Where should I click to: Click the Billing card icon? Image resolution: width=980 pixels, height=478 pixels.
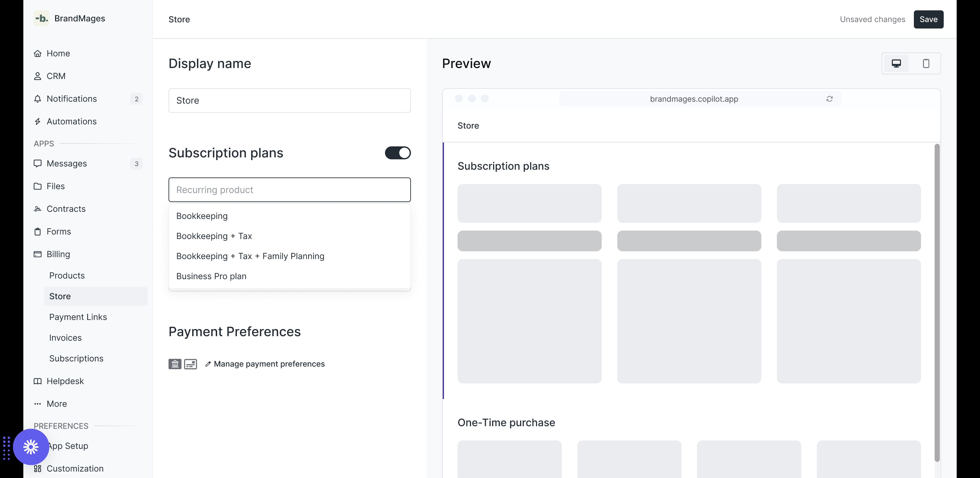[37, 254]
